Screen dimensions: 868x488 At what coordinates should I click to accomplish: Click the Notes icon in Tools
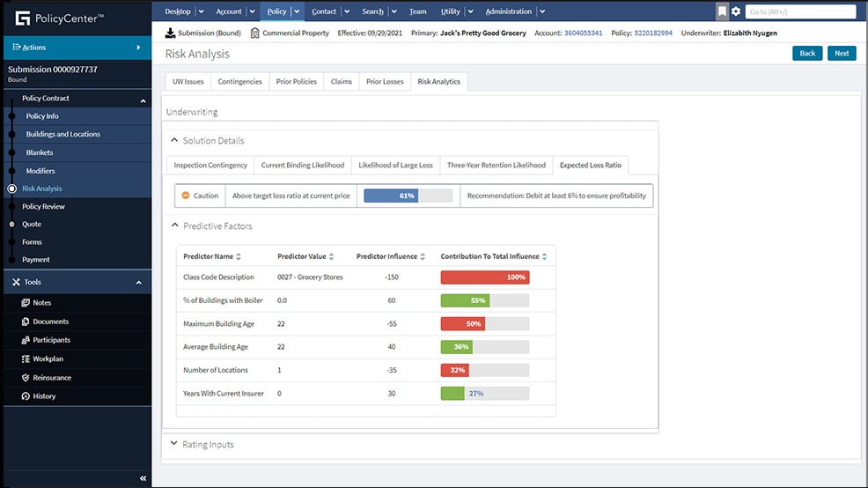tap(26, 303)
